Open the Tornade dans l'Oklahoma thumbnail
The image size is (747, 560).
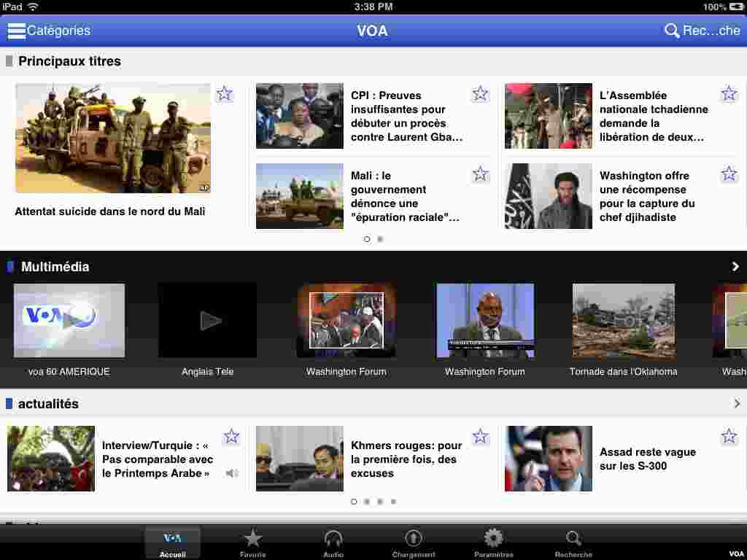(x=624, y=321)
